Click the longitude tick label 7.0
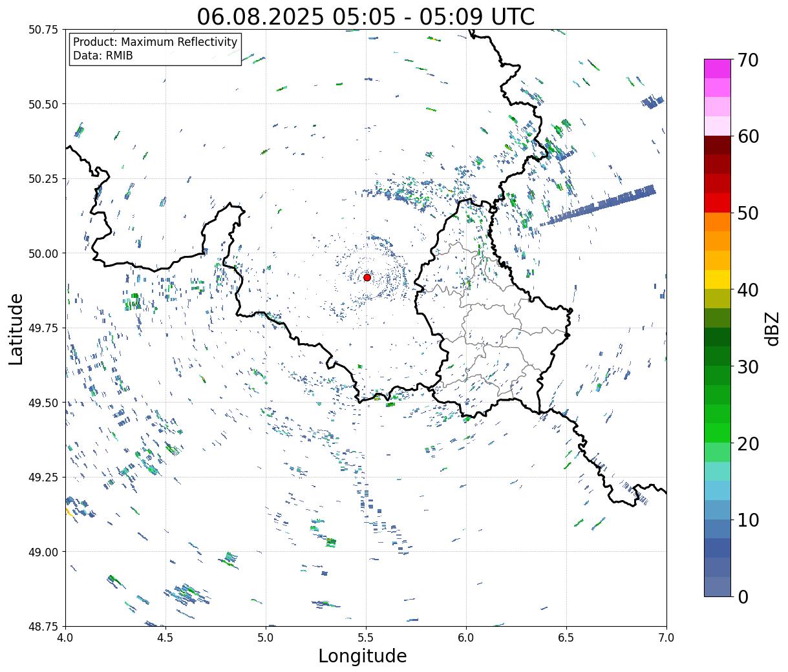Viewport: 788px width, 672px height. (666, 637)
